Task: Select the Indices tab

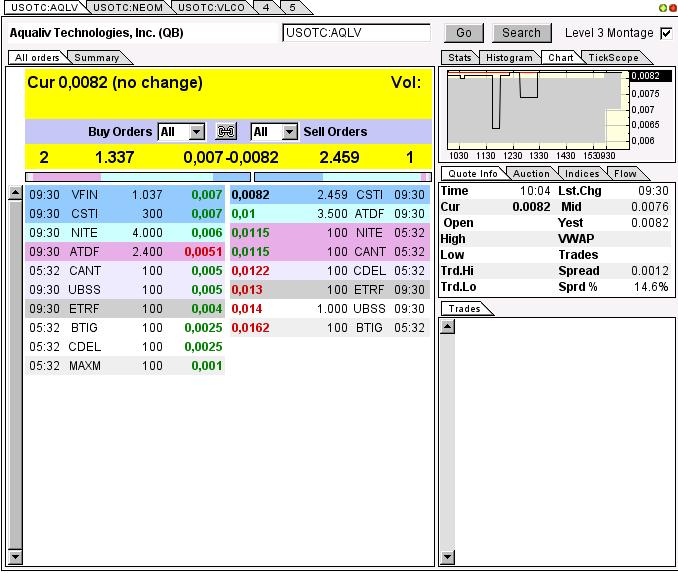Action: [582, 173]
